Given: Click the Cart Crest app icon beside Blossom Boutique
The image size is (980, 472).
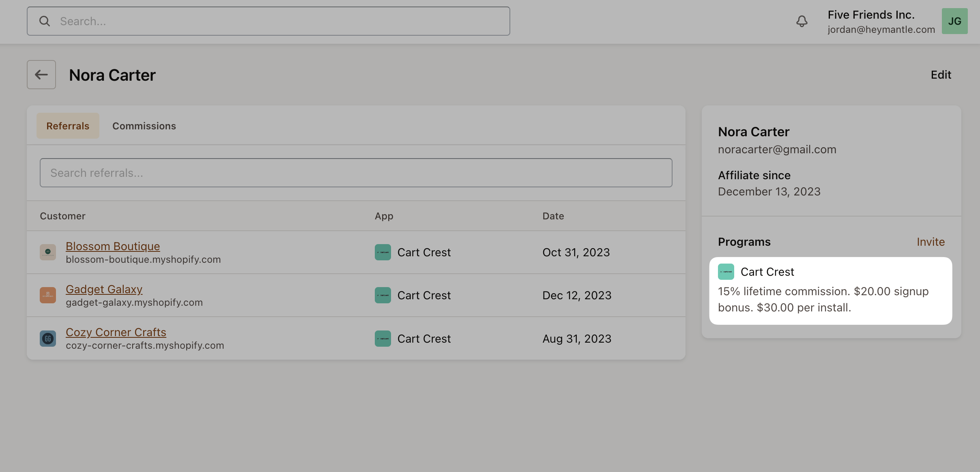Looking at the screenshot, I should coord(383,252).
